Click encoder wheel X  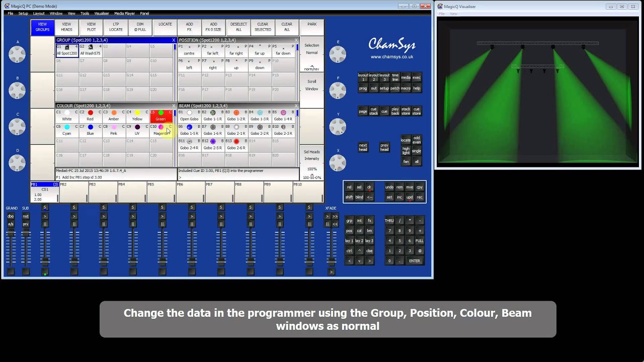pos(338,163)
